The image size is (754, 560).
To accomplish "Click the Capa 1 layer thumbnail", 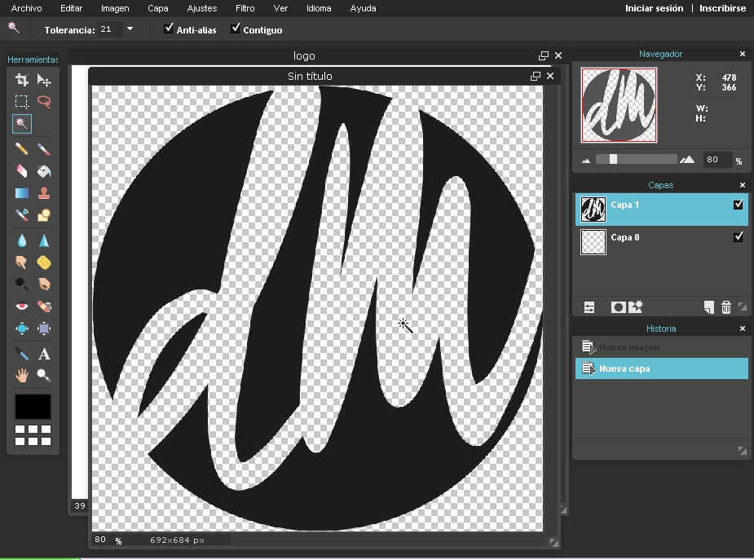I will 593,209.
